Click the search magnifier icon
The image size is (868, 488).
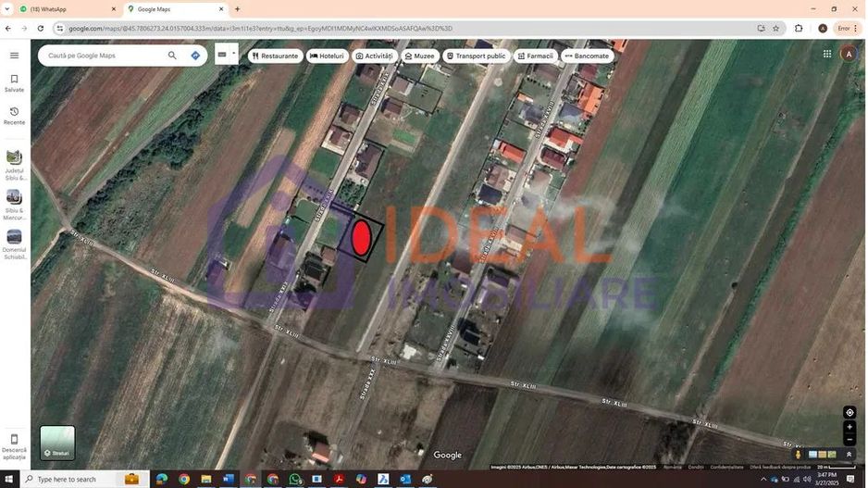(172, 56)
